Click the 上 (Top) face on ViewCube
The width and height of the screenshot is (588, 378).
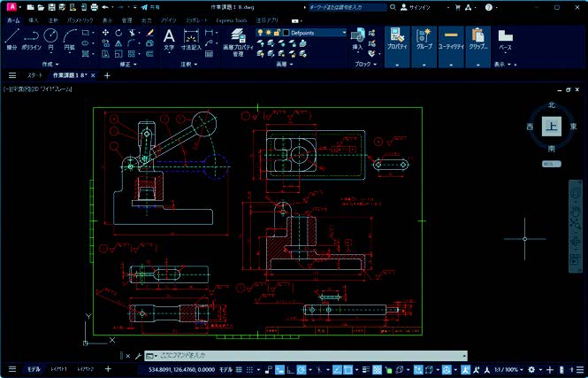click(550, 127)
